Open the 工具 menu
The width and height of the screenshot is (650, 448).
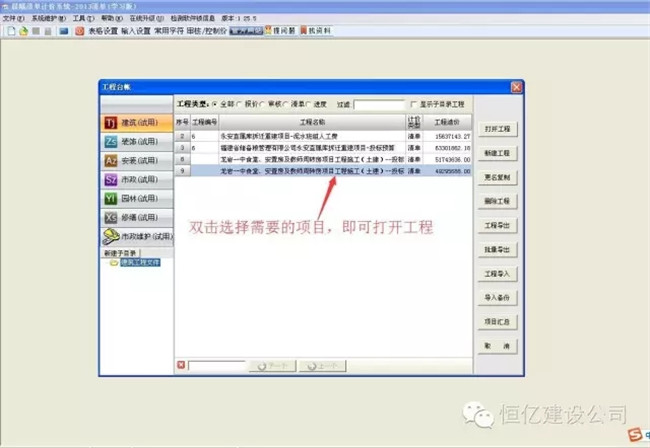[83, 19]
